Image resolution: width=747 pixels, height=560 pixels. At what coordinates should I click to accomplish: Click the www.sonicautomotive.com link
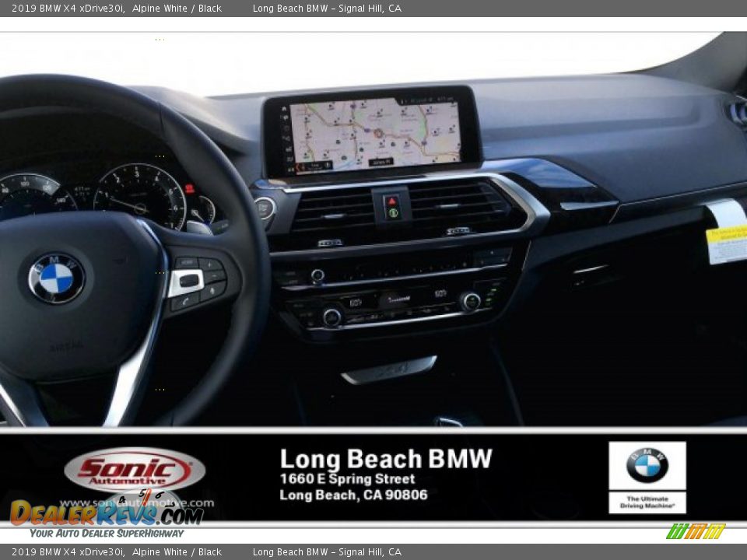point(136,504)
